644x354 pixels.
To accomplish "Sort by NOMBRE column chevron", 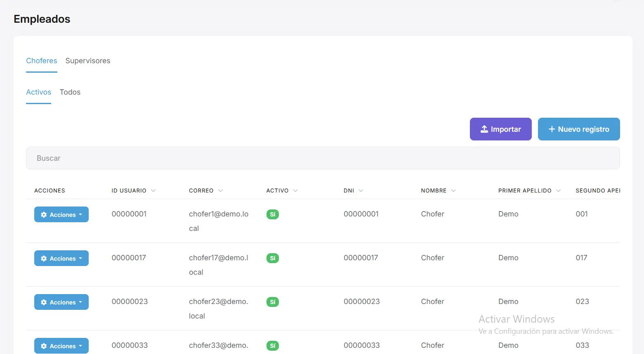I will [x=453, y=190].
